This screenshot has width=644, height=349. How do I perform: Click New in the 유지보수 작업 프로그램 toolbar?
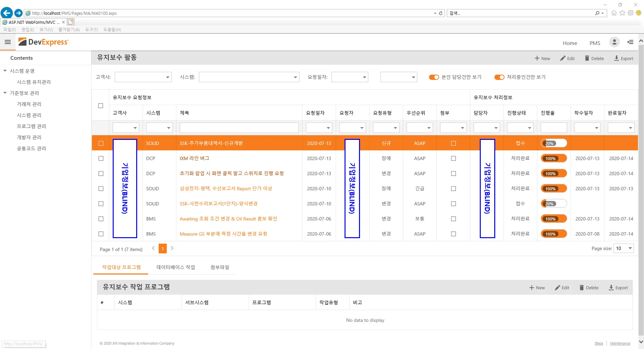coord(537,288)
